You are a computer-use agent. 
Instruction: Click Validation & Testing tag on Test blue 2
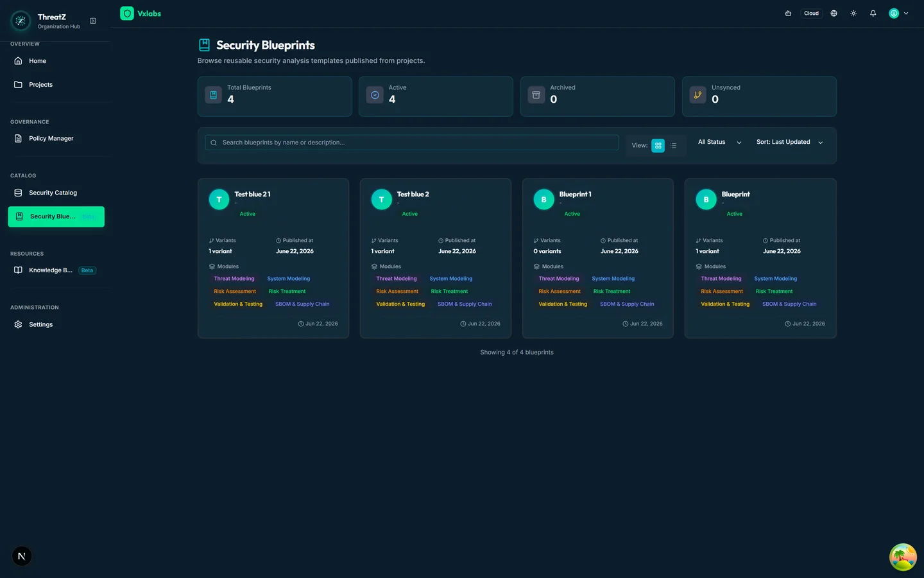click(x=400, y=304)
